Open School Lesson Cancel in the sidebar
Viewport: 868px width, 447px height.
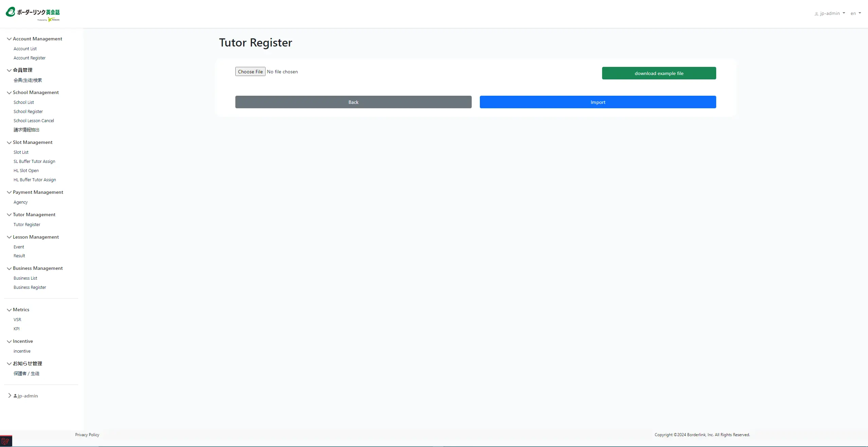point(34,121)
